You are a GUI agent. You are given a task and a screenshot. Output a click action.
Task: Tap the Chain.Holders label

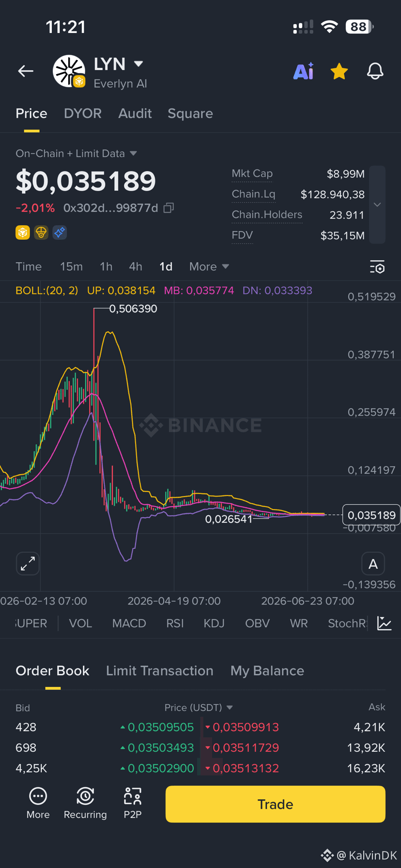click(267, 215)
